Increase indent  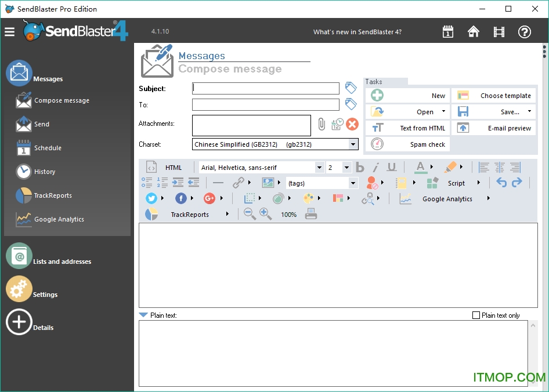point(178,182)
